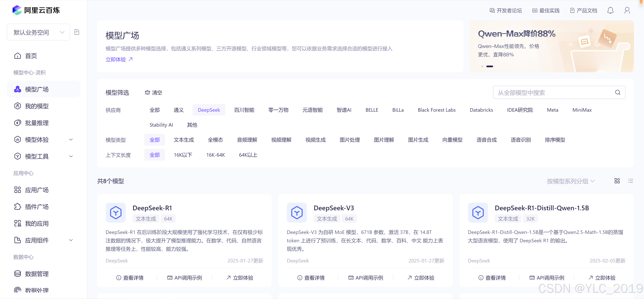Clear filters with 清空 button
This screenshot has width=644, height=299.
tap(153, 93)
